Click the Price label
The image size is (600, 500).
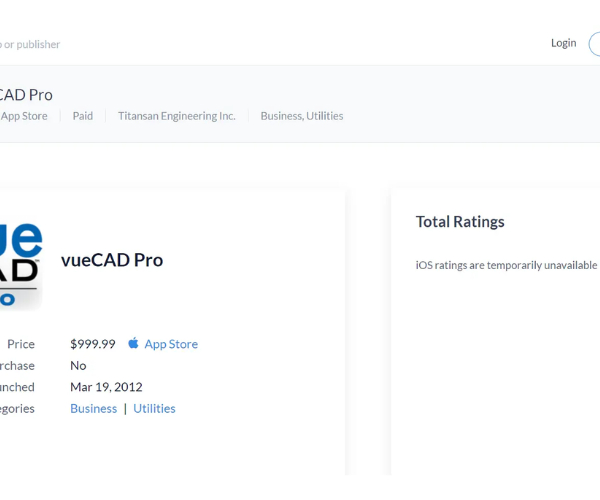pos(21,344)
